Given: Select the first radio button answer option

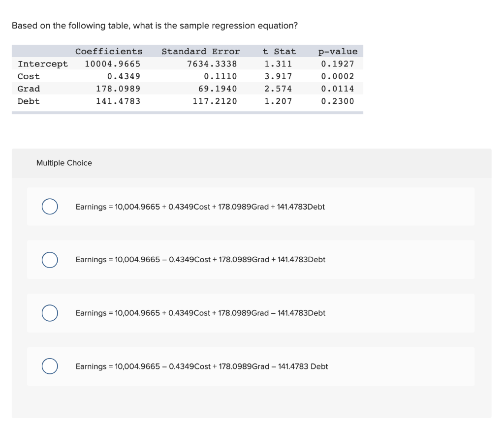Looking at the screenshot, I should pyautogui.click(x=50, y=207).
